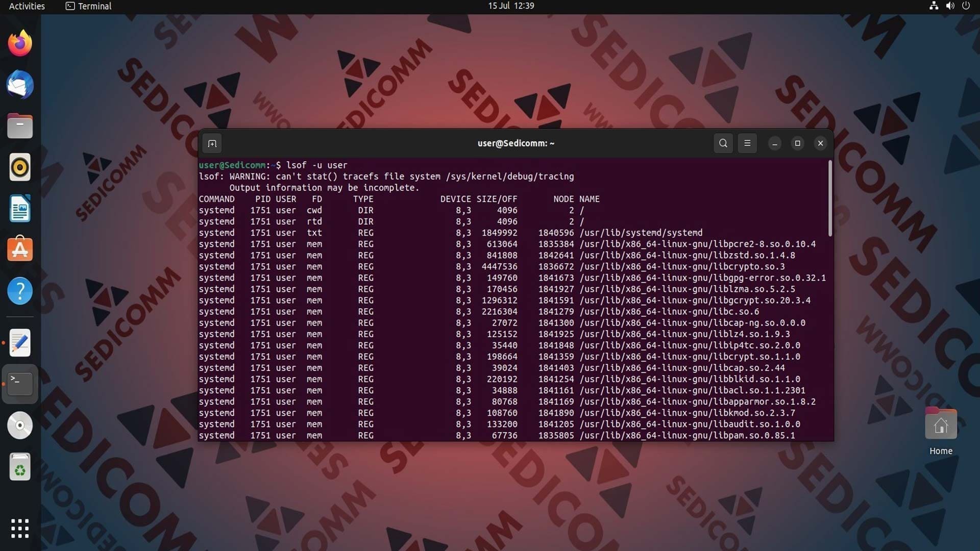Viewport: 980px width, 551px height.
Task: Show the applications grid
Action: pyautogui.click(x=20, y=529)
